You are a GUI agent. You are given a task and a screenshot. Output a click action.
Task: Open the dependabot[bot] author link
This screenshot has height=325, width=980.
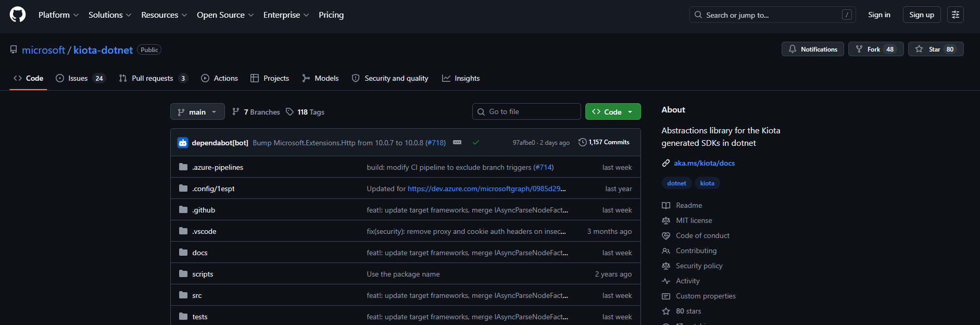(220, 143)
